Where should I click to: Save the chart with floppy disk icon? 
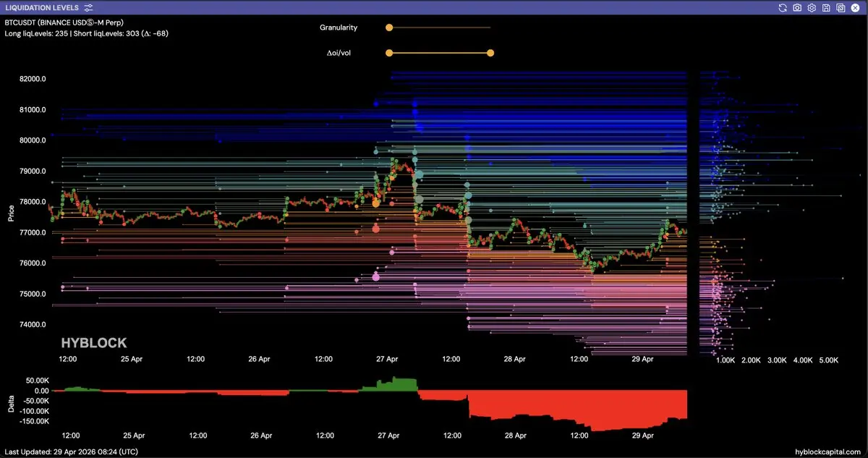click(826, 7)
